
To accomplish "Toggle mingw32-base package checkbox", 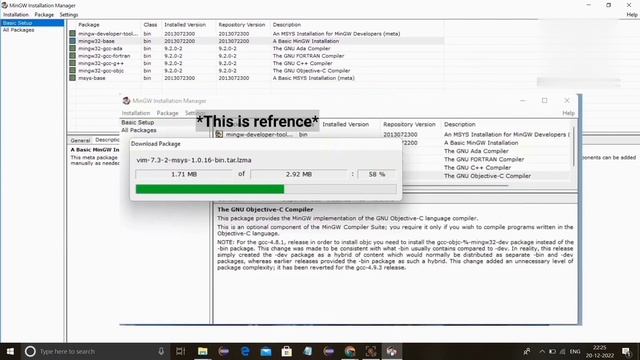I will (72, 41).
